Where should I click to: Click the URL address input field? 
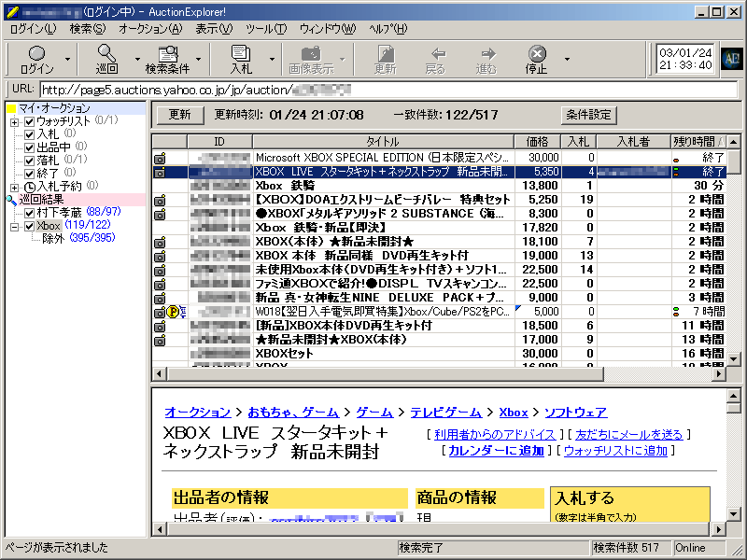(x=388, y=90)
